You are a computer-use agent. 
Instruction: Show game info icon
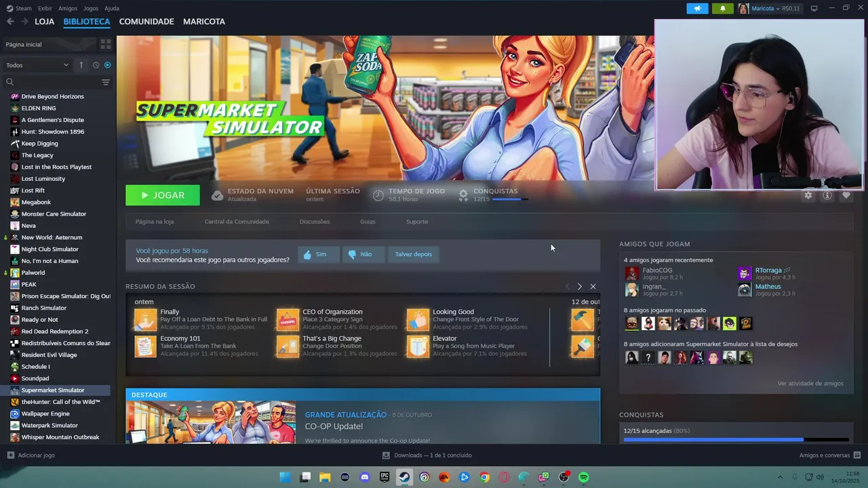[827, 195]
